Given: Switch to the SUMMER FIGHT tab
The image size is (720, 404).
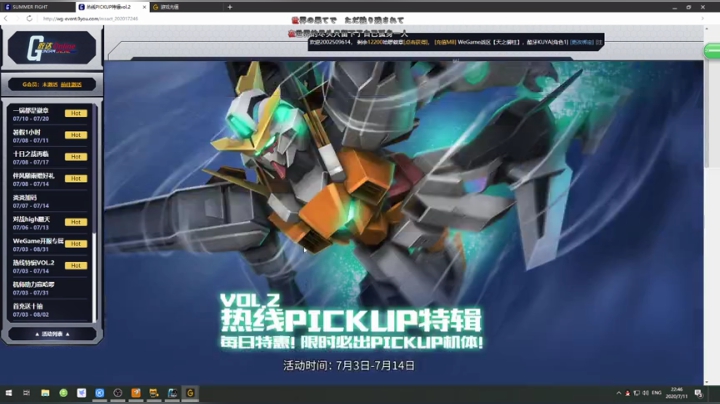Looking at the screenshot, I should pos(38,7).
